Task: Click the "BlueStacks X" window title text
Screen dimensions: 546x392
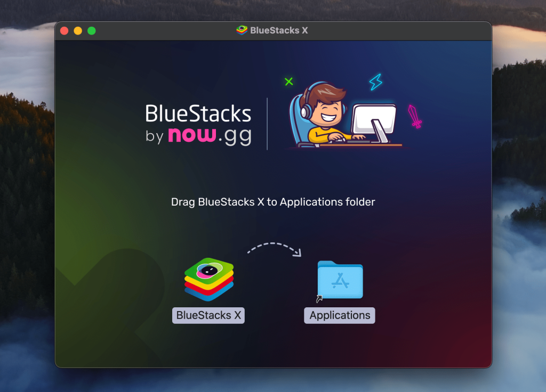Action: (279, 30)
